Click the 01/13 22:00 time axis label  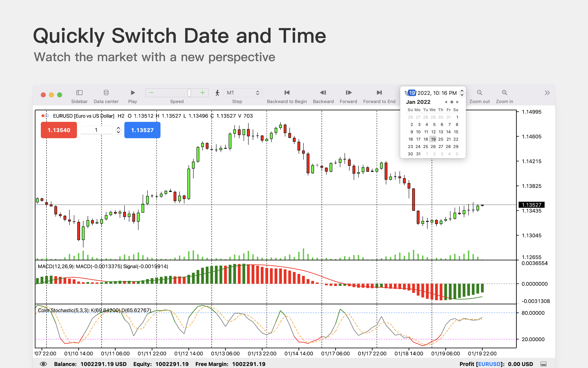tap(262, 353)
